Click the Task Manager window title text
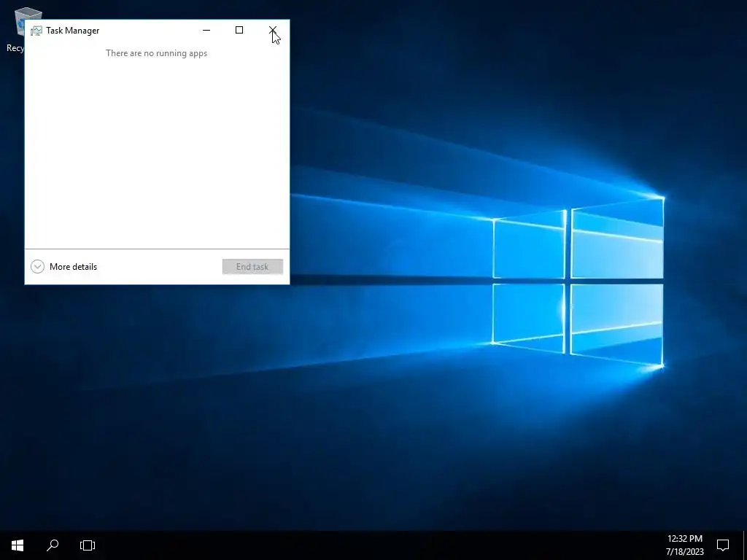This screenshot has width=747, height=560. click(x=73, y=31)
